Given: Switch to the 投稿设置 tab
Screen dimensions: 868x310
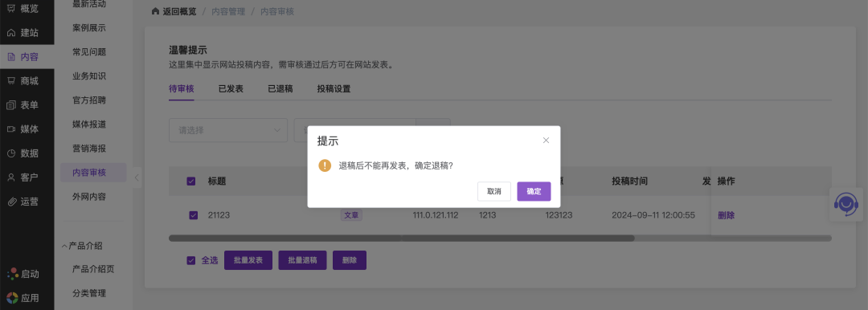Looking at the screenshot, I should (x=334, y=88).
